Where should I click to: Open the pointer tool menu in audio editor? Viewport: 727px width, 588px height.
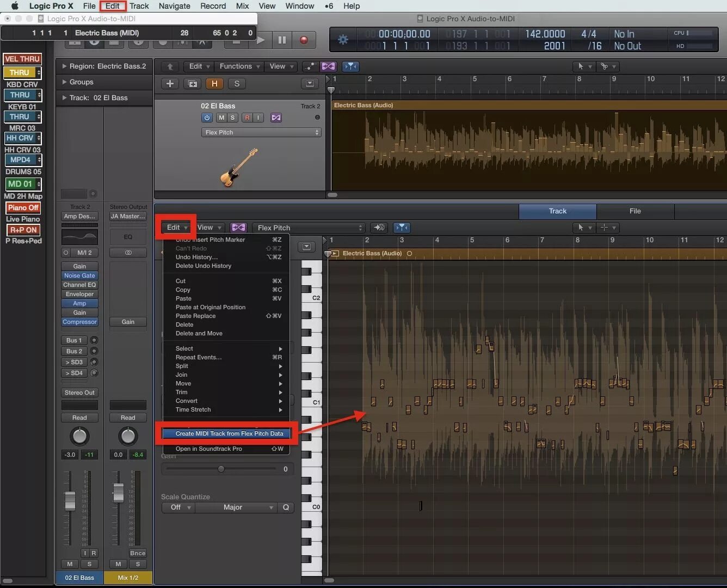(584, 228)
